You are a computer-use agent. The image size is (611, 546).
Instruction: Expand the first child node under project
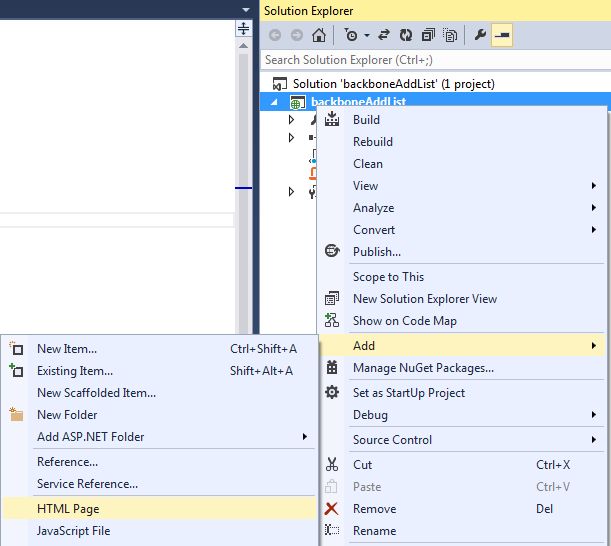coord(291,120)
